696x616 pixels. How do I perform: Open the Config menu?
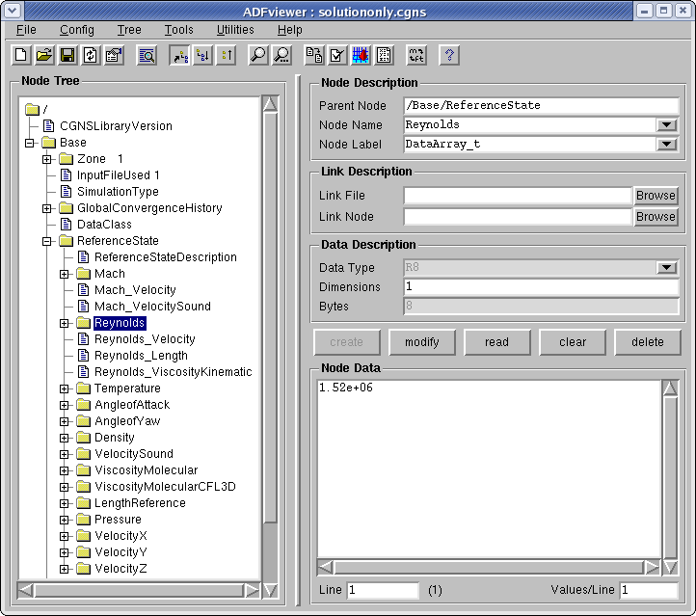pyautogui.click(x=77, y=30)
